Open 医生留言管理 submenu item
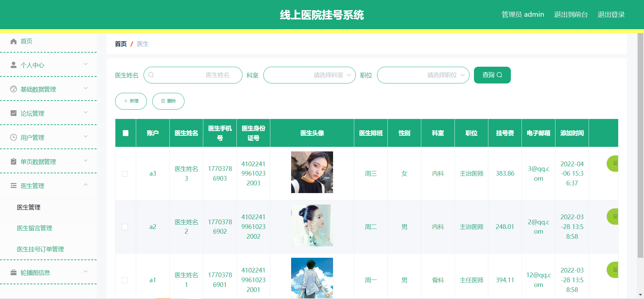Viewport: 644px width, 299px height. pyautogui.click(x=48, y=228)
